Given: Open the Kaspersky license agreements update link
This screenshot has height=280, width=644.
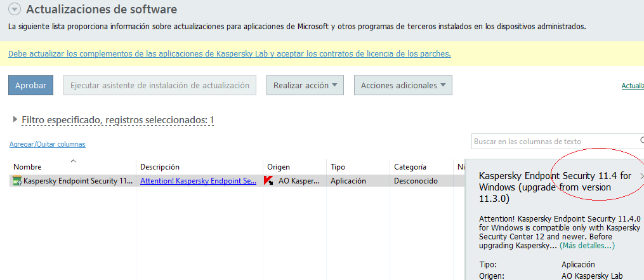Looking at the screenshot, I should (x=230, y=53).
